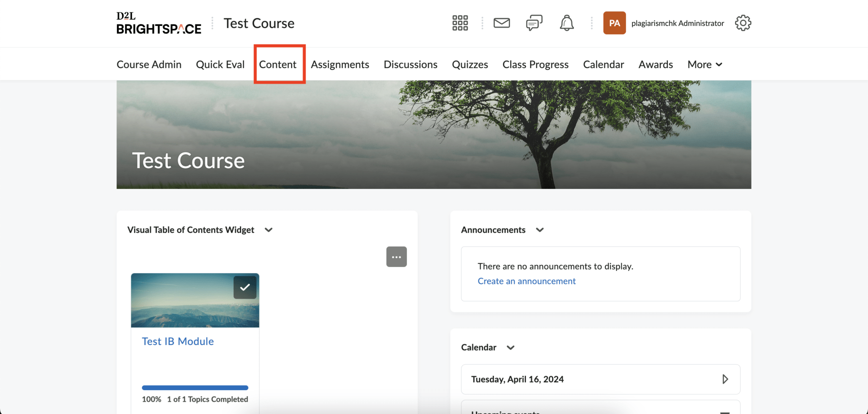Expand the More navigation menu
Image resolution: width=868 pixels, height=414 pixels.
pos(704,64)
